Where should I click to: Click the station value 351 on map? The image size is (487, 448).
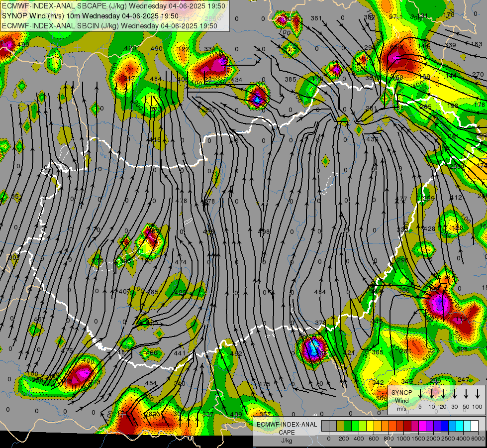16,197
